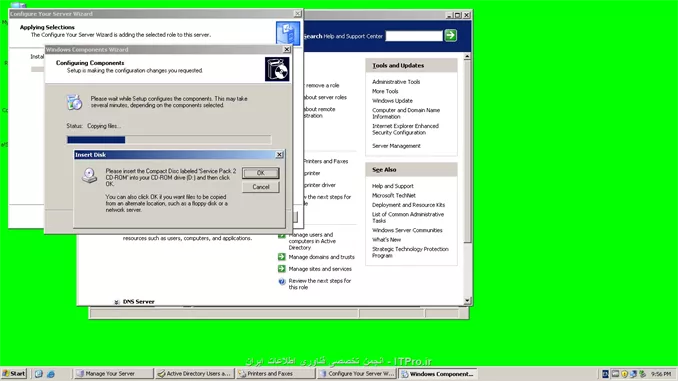
Task: Collapse the DNS Server section chevron
Action: point(116,302)
